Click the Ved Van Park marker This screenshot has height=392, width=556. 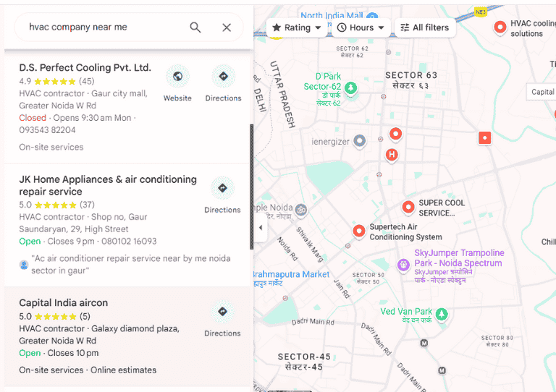[441, 314]
